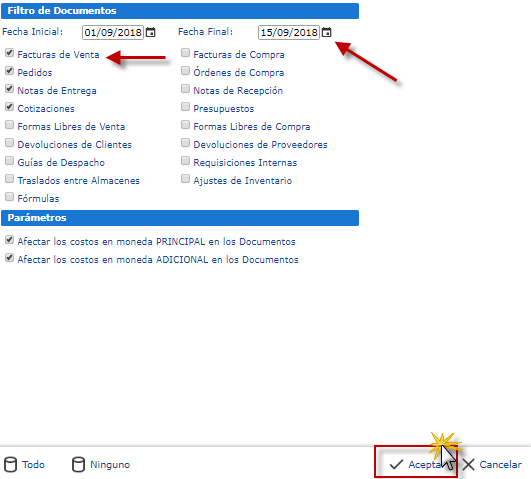Enable Devoluciones de Clientes checkbox

point(9,143)
